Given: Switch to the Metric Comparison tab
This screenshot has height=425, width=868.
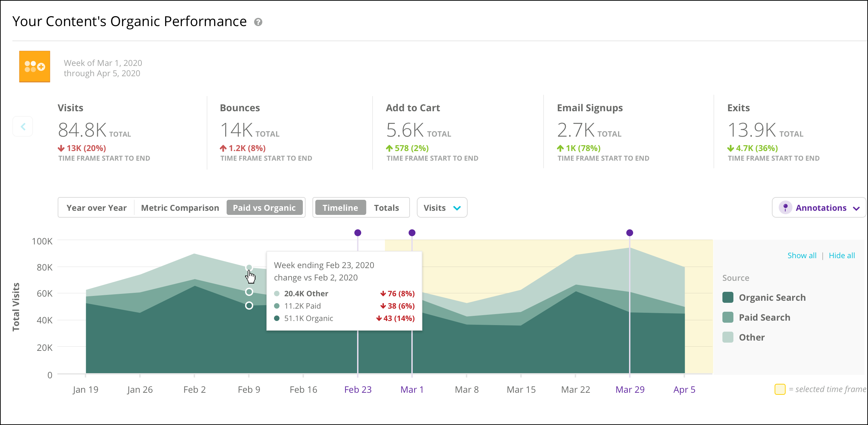Looking at the screenshot, I should click(x=180, y=208).
